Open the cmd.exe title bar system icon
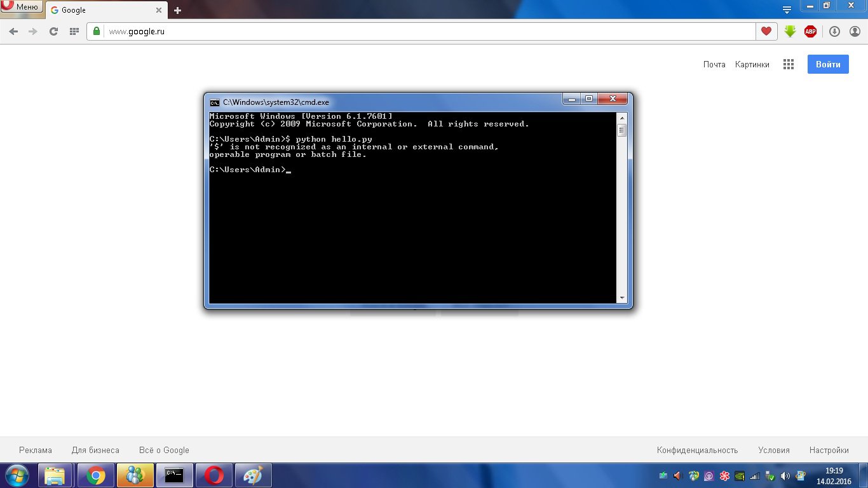This screenshot has height=488, width=868. coord(215,102)
